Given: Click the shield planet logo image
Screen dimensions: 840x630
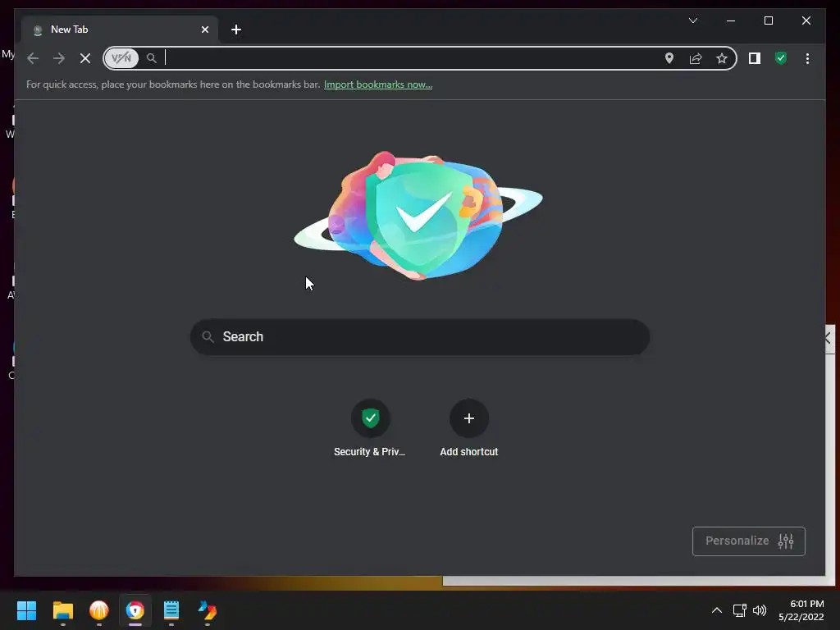Looking at the screenshot, I should click(418, 216).
